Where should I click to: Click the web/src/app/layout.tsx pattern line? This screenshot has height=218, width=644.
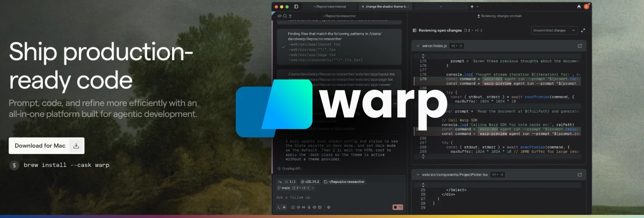(314, 44)
